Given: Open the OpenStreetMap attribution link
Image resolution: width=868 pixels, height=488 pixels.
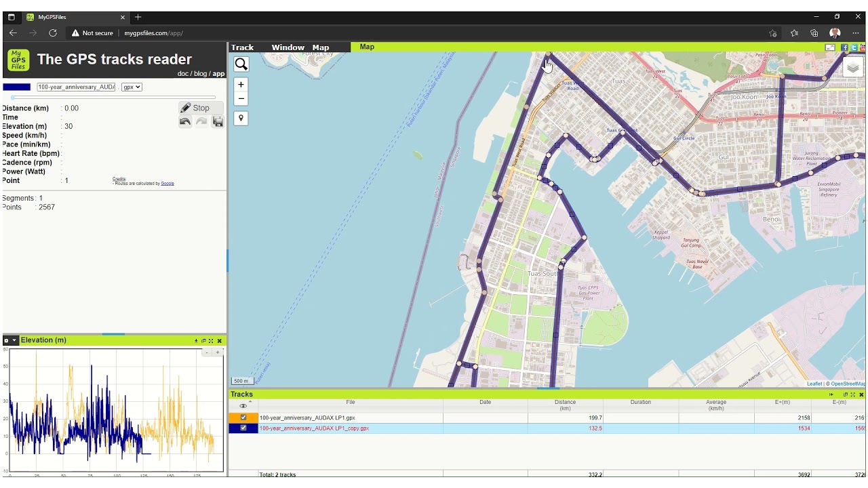Looking at the screenshot, I should [848, 384].
